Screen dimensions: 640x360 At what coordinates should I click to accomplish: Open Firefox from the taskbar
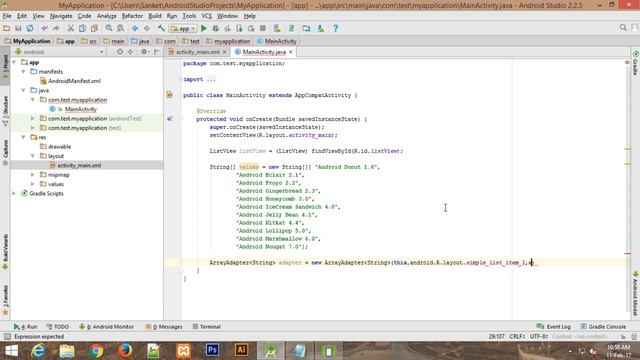point(125,351)
